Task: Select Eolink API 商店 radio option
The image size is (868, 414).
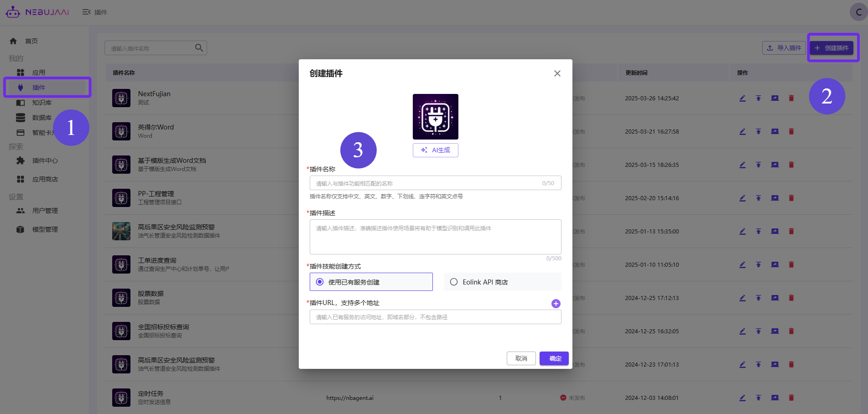Action: (x=453, y=282)
